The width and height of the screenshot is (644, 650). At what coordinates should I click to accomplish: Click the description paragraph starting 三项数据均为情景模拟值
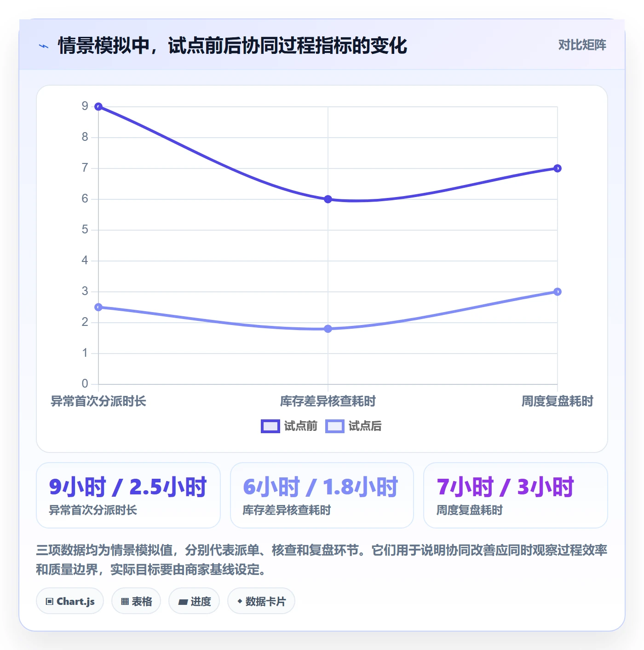(322, 560)
